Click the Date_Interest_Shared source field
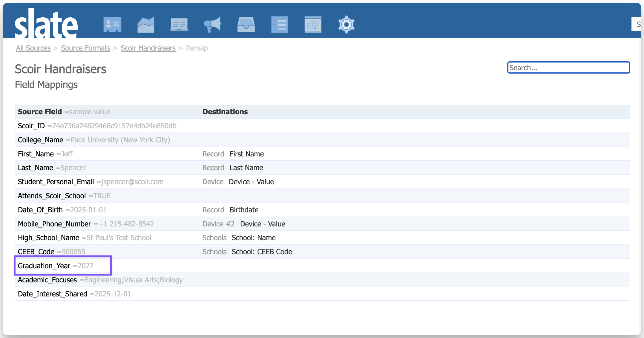Image resolution: width=644 pixels, height=338 pixels. click(53, 294)
